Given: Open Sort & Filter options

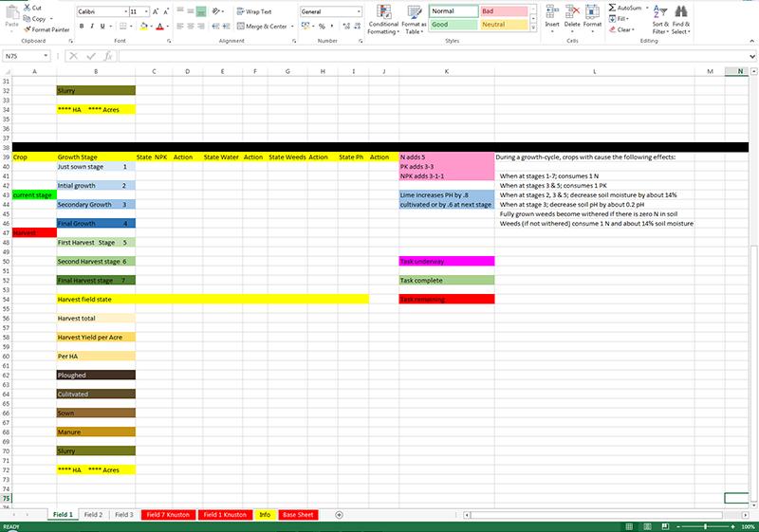Looking at the screenshot, I should 659,19.
